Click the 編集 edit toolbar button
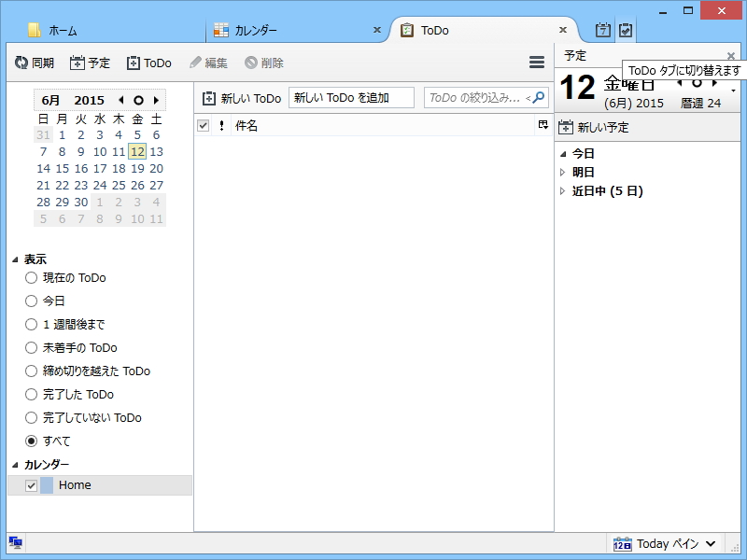Screen dimensions: 747x560 (x=208, y=63)
